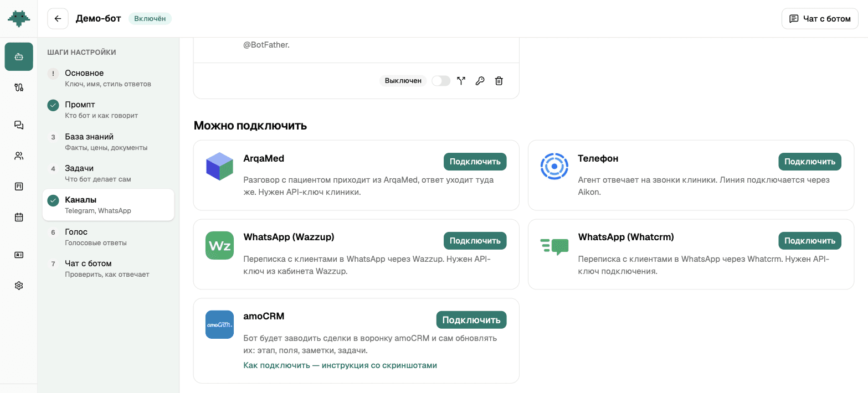This screenshot has width=868, height=393.
Task: Open the people/users icon in the sidebar
Action: (x=19, y=156)
